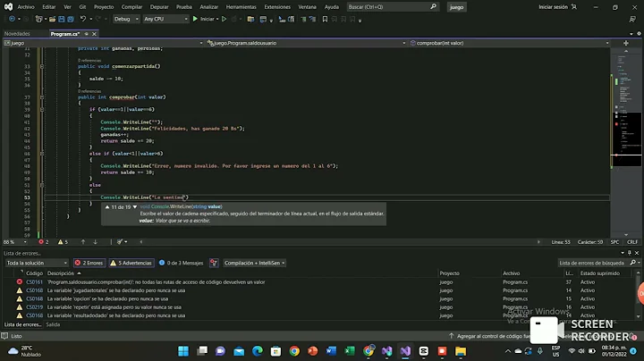This screenshot has height=361, width=644.
Task: Click the search magnifier in Buscar box
Action: click(433, 6)
